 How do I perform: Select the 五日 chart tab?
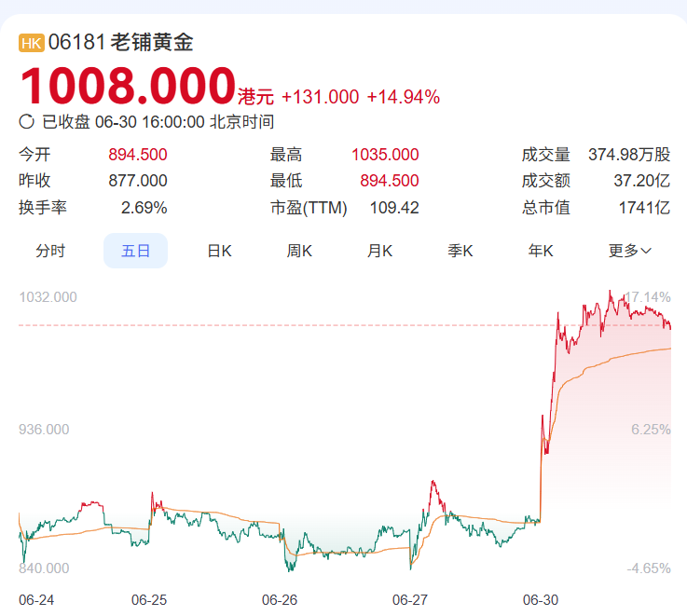pos(135,251)
